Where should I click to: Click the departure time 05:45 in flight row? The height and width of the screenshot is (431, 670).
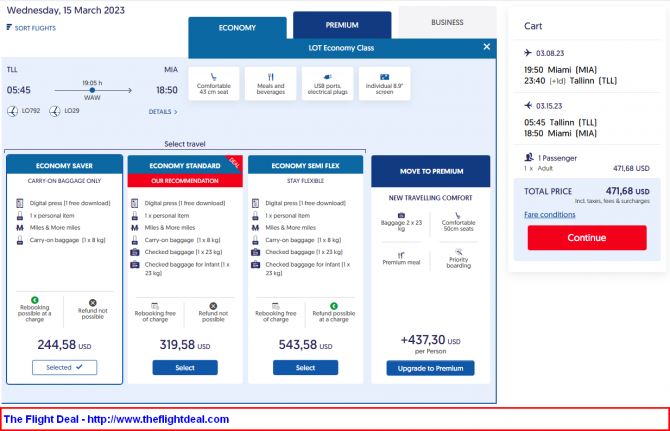[18, 90]
